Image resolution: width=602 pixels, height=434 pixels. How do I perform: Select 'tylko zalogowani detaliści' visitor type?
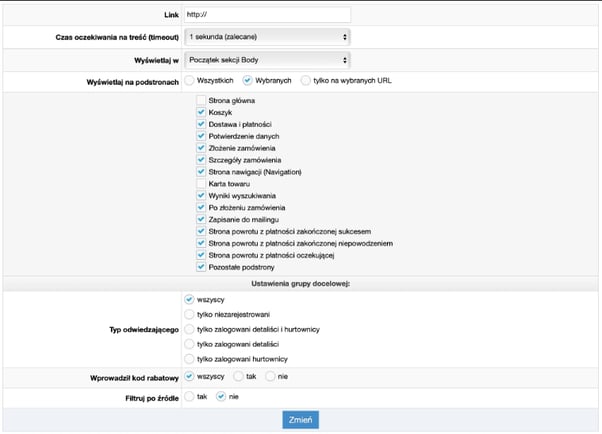click(x=190, y=343)
